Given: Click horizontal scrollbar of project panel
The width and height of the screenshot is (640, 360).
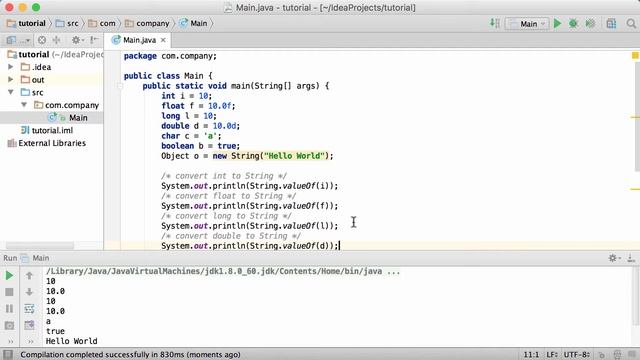Looking at the screenshot, I should tap(40, 245).
